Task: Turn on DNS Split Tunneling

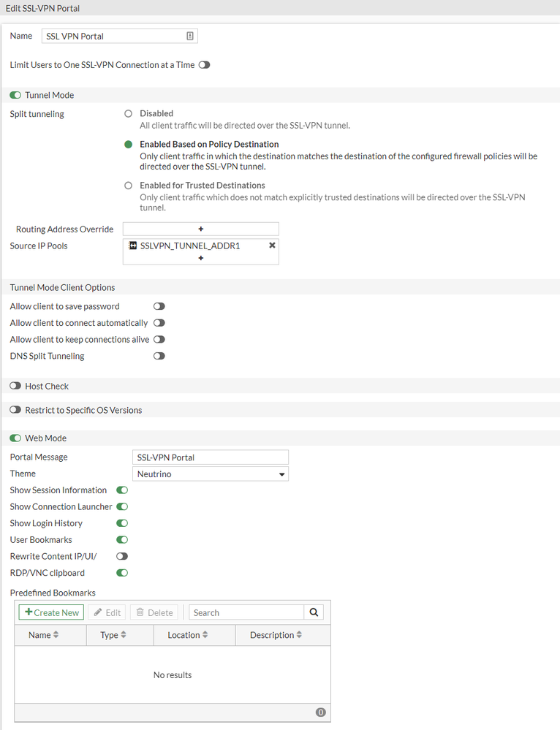Action: coord(159,356)
